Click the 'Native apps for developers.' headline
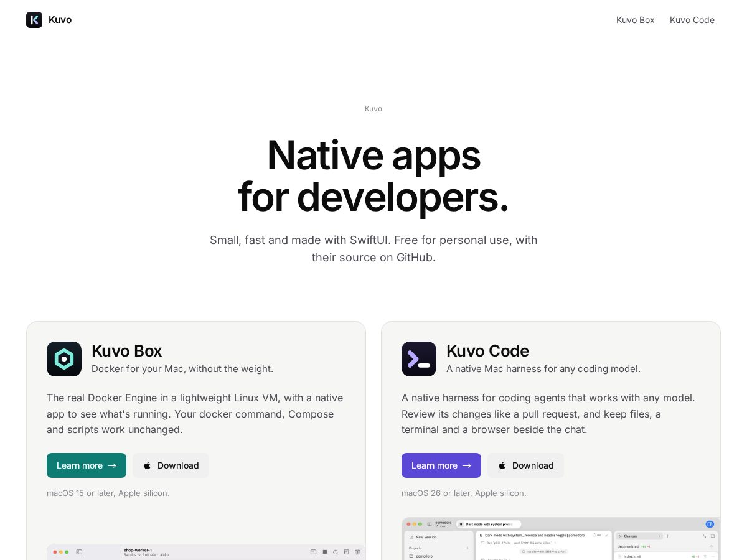 374,175
